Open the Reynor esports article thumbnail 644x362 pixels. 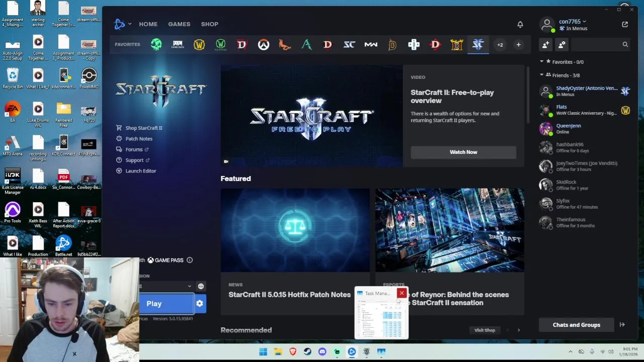pyautogui.click(x=450, y=230)
